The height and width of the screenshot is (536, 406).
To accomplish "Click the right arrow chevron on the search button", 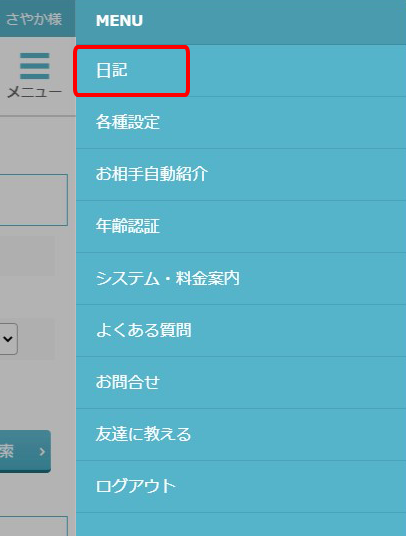I will click(x=42, y=452).
